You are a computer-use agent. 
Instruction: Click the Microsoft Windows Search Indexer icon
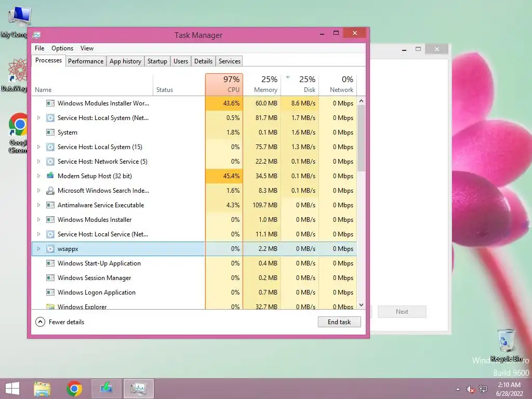(50, 190)
